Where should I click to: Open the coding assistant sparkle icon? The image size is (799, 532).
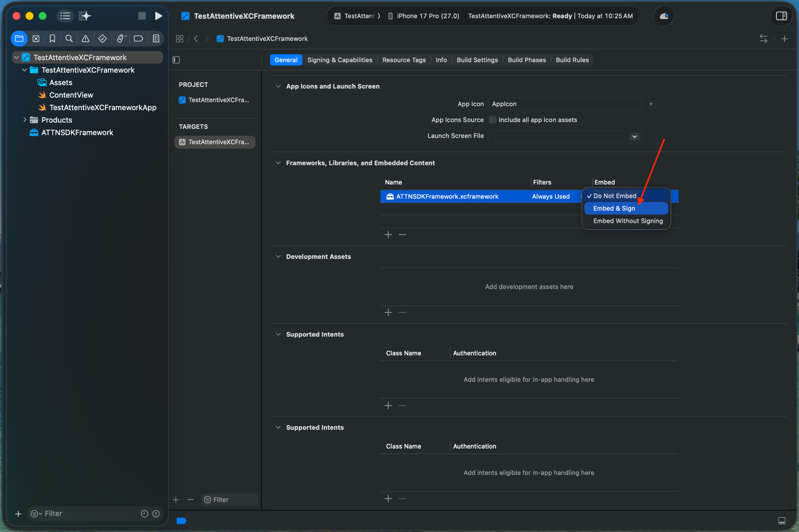point(85,16)
